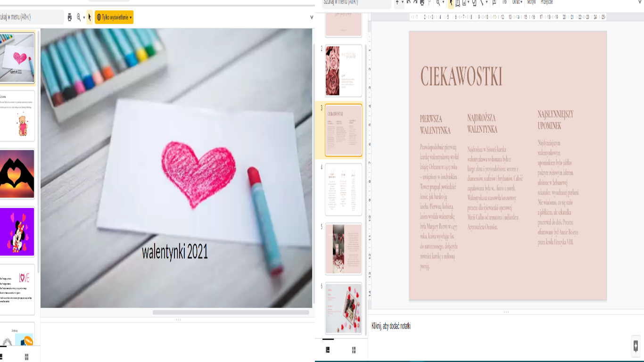Click the 'Motyw' theme button in right window
The width and height of the screenshot is (644, 362).
coord(531,2)
